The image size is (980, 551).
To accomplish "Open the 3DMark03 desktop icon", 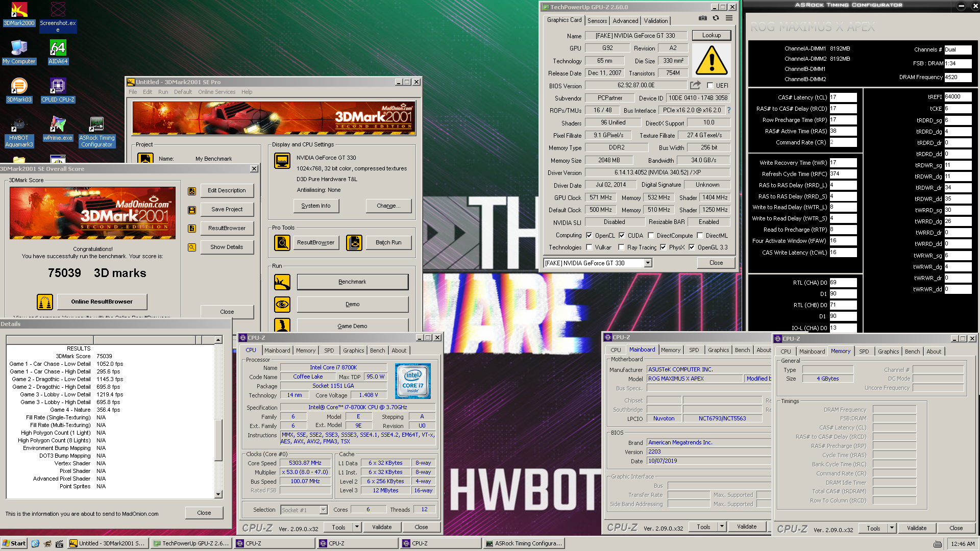I will [19, 90].
